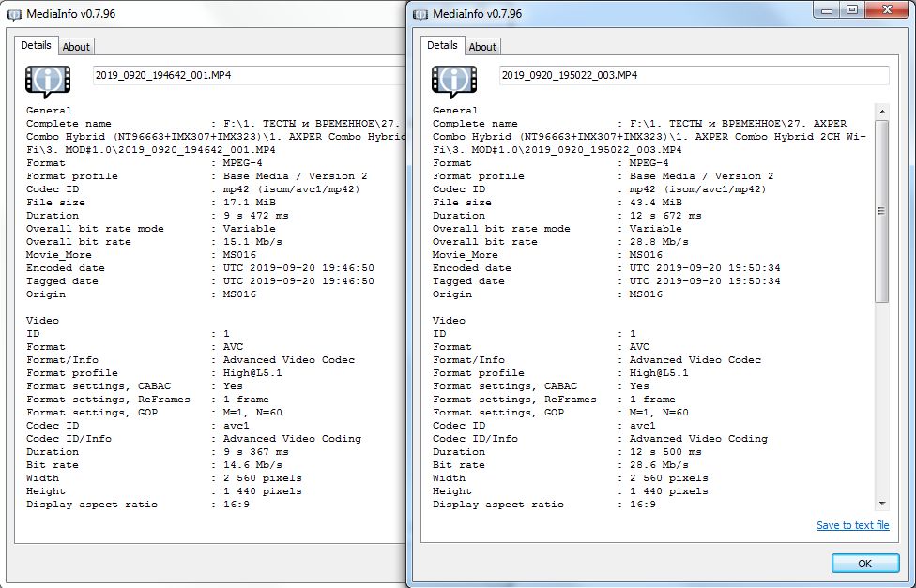Image resolution: width=916 pixels, height=588 pixels.
Task: Click the left window's title bar app icon
Action: (x=14, y=15)
